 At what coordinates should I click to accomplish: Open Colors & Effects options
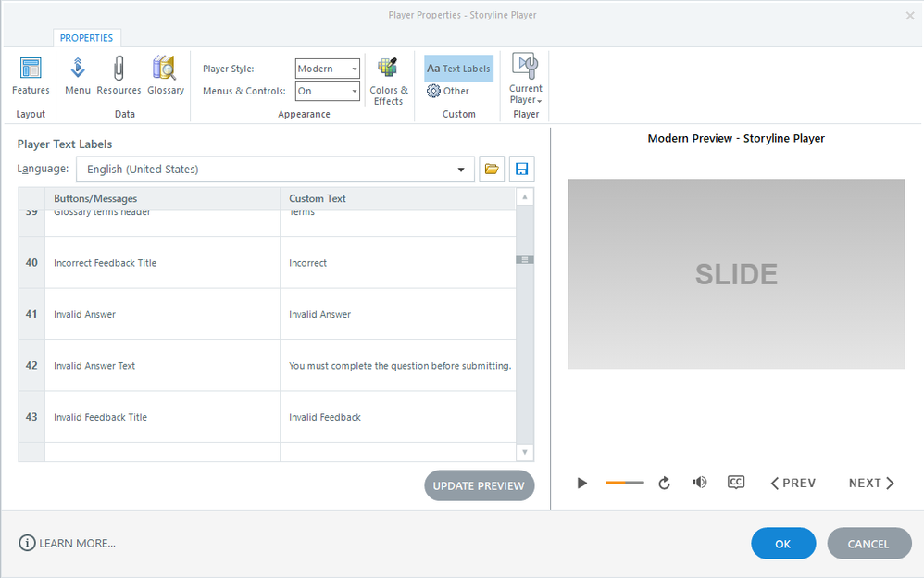click(388, 82)
